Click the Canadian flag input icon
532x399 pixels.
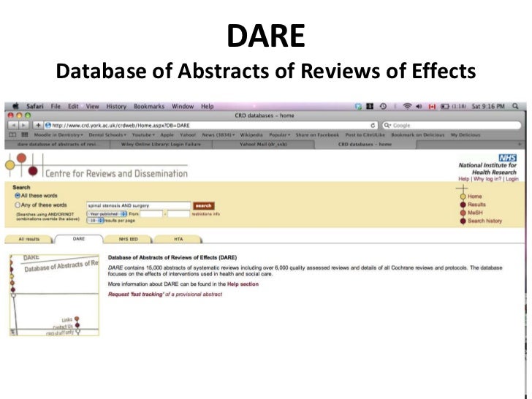pos(432,107)
